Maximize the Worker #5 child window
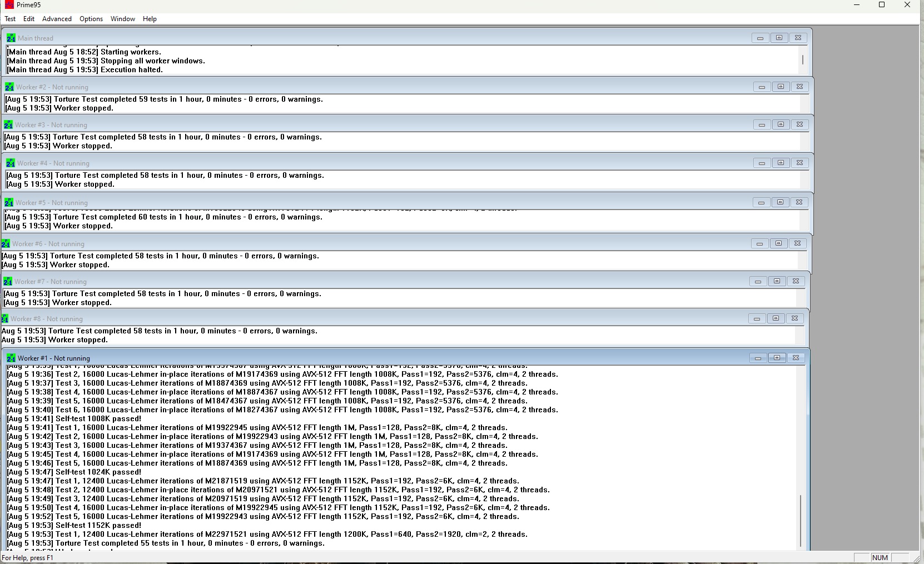This screenshot has height=564, width=924. (x=780, y=202)
